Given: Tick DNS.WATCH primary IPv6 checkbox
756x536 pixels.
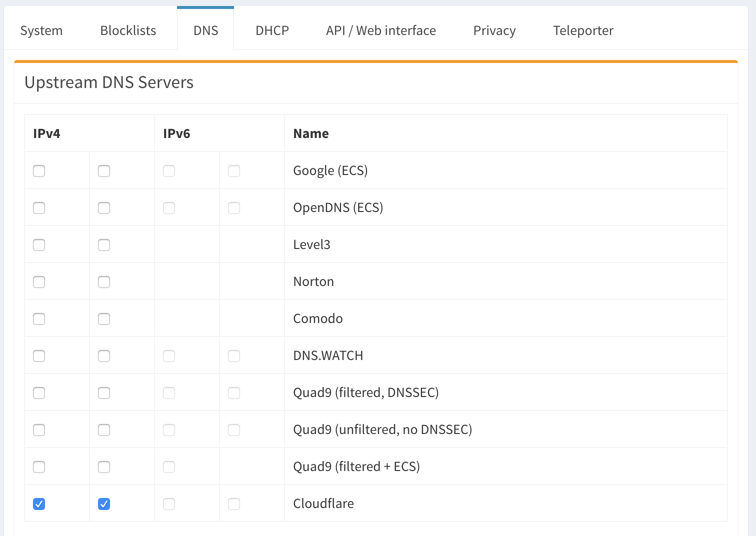Looking at the screenshot, I should point(169,356).
